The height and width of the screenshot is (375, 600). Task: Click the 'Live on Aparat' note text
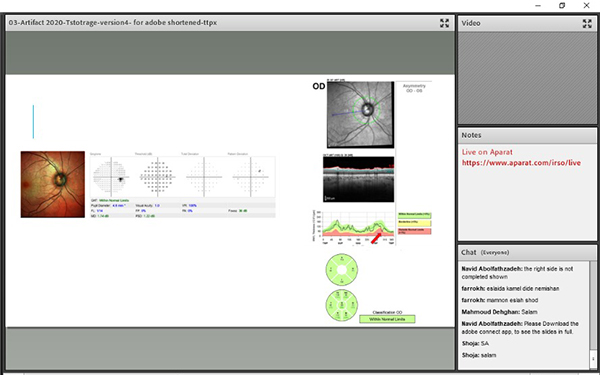[x=487, y=152]
